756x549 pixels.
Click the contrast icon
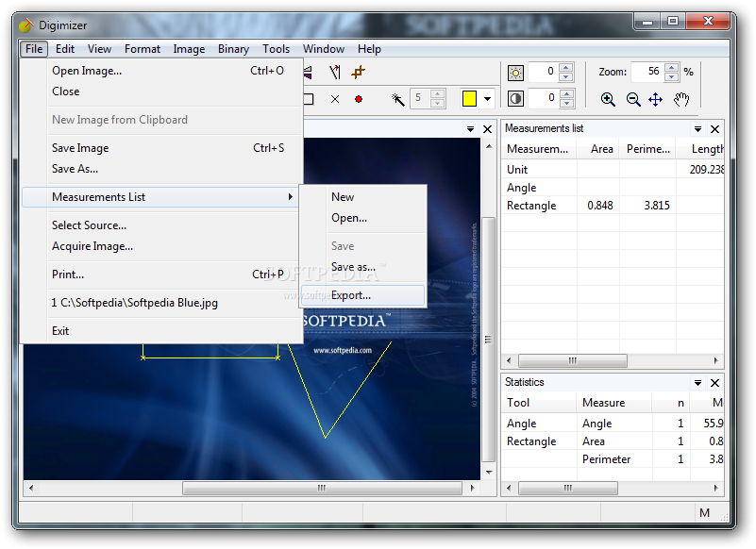515,99
